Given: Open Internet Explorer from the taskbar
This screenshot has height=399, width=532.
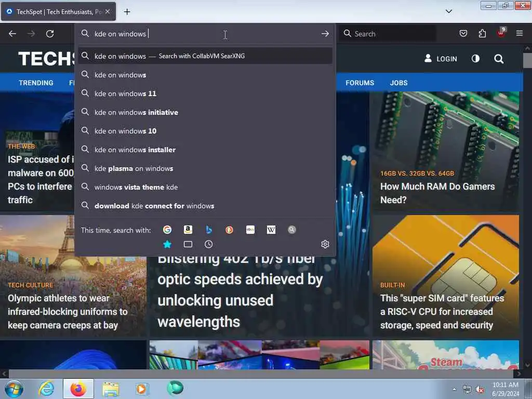Looking at the screenshot, I should 46,389.
